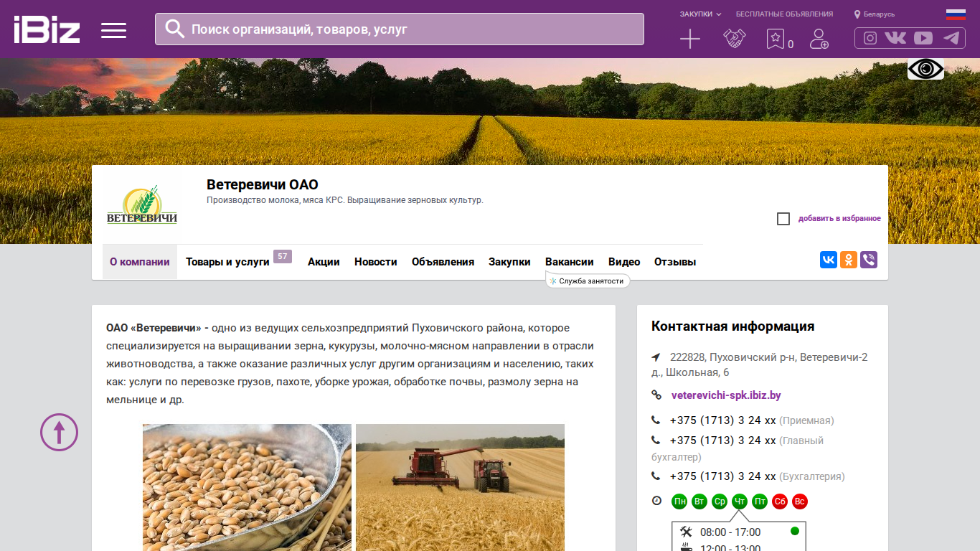Open the Товары и услуги tab
The image size is (980, 551).
point(227,262)
